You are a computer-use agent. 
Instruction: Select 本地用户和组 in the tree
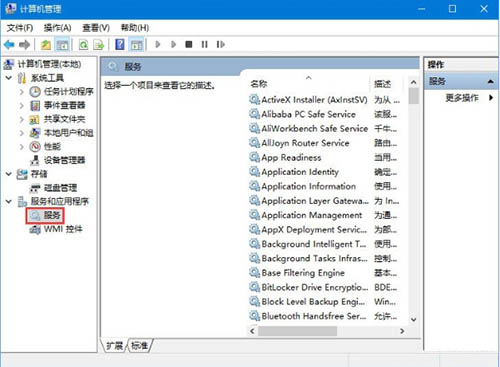[x=69, y=133]
